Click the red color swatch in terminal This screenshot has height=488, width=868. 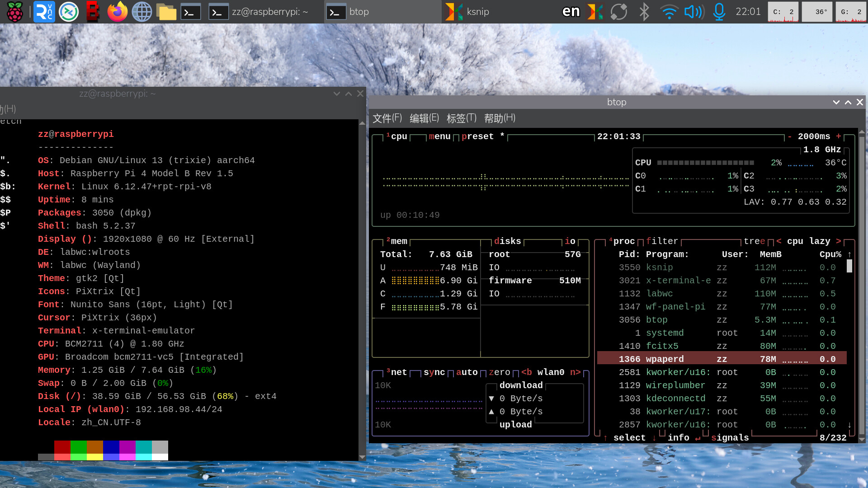click(62, 447)
